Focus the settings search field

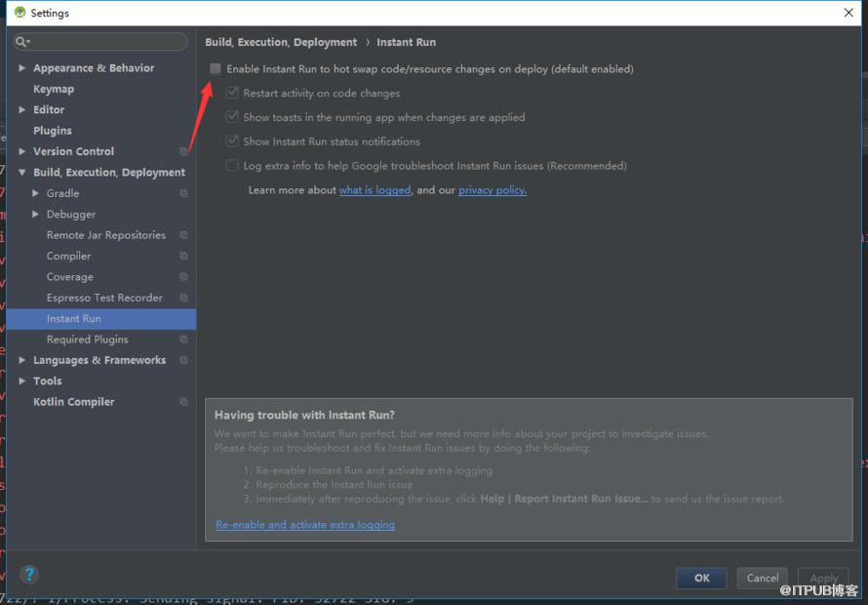pos(100,42)
